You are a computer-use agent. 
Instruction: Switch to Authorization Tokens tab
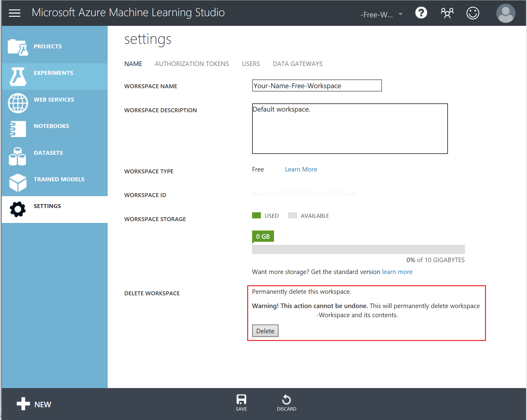point(192,64)
